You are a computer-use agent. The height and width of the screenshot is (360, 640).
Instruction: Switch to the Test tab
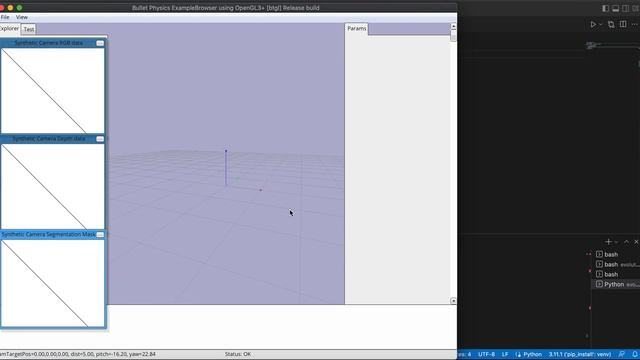click(29, 29)
